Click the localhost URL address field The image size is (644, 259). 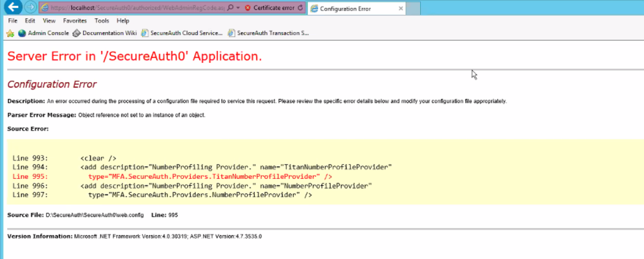(x=137, y=8)
